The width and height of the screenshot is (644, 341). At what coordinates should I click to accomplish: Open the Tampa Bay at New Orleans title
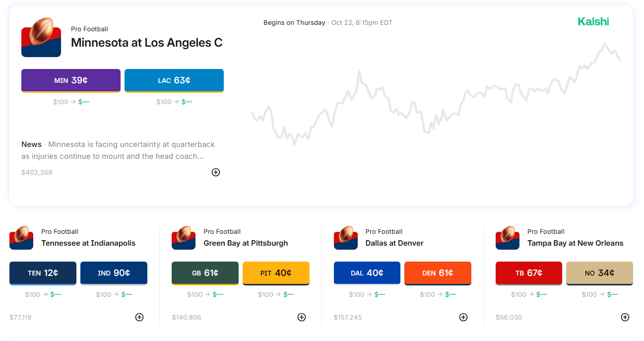tap(575, 243)
